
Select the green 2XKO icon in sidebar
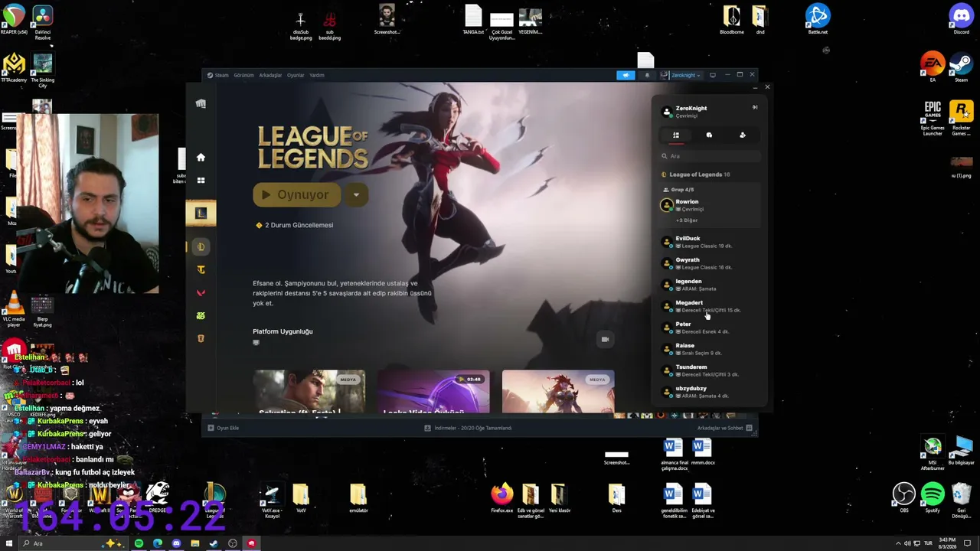click(x=201, y=315)
